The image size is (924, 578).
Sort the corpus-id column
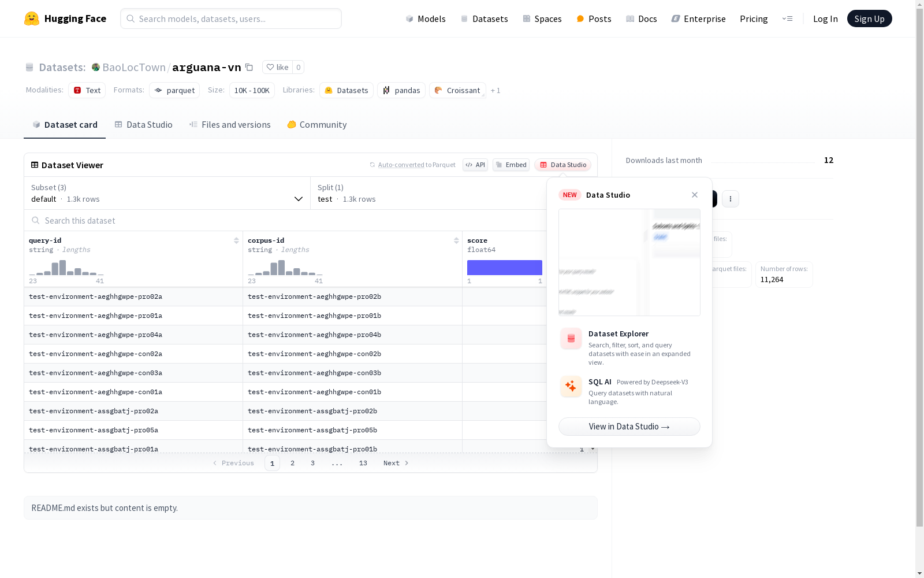tap(456, 240)
